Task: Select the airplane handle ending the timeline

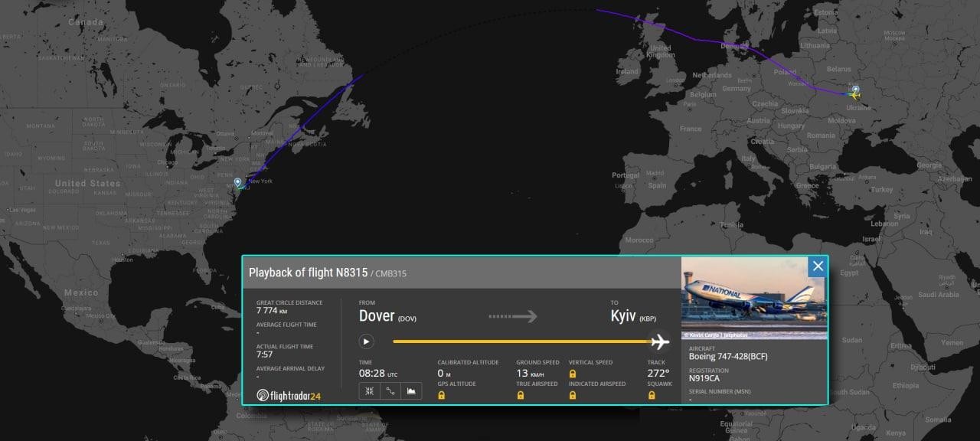Action: coord(659,341)
